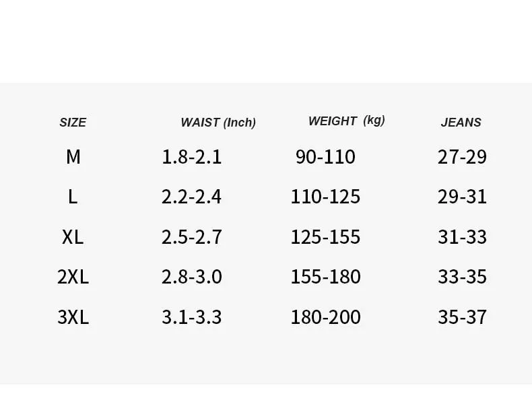Select the L size label
The image size is (532, 398).
coord(73,197)
